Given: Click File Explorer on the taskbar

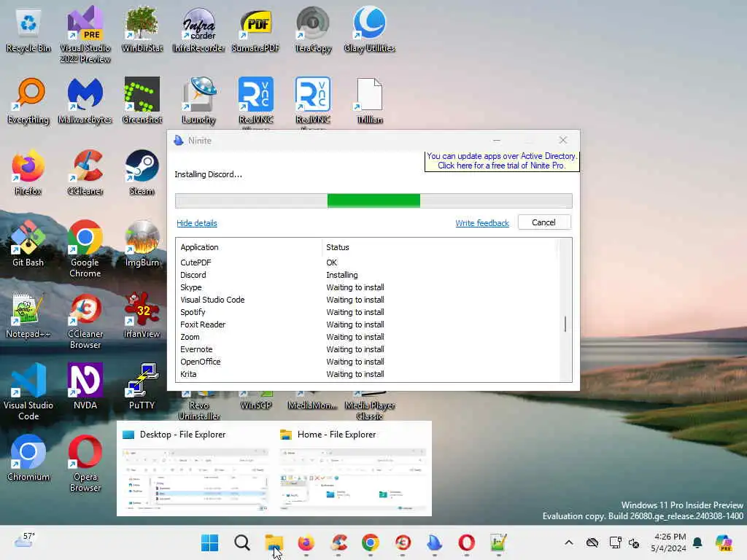Looking at the screenshot, I should [x=274, y=542].
